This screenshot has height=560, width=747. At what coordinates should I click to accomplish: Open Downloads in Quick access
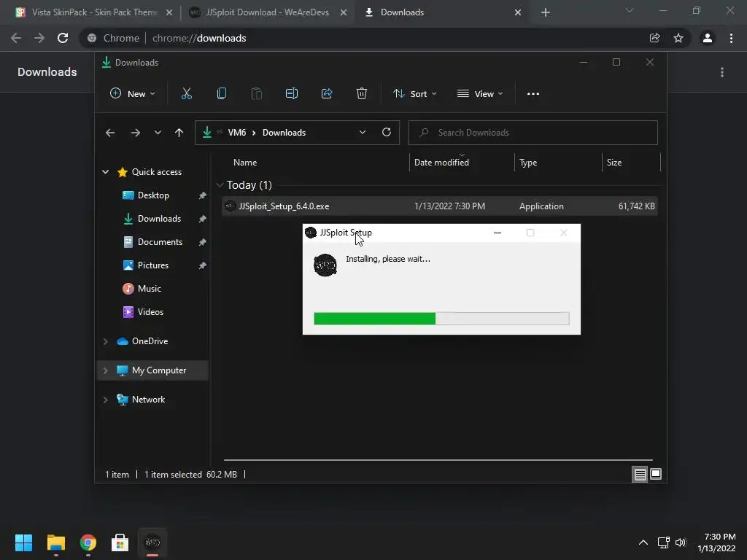(159, 219)
